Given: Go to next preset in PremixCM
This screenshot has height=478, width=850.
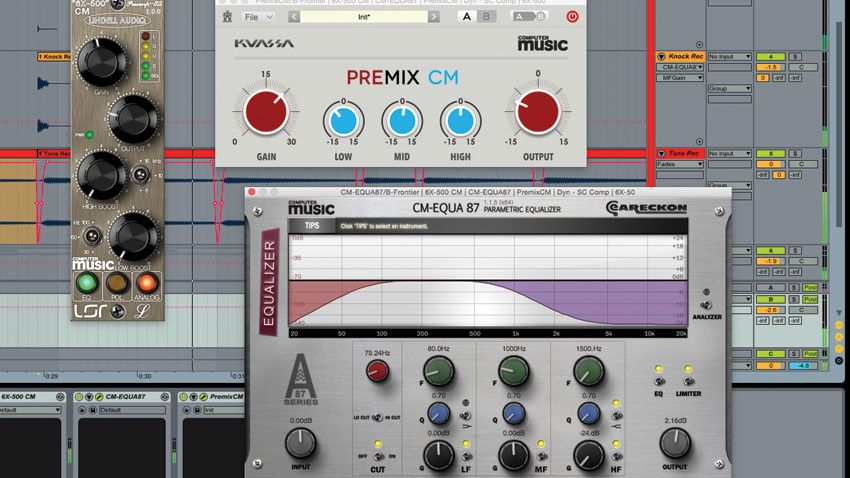Looking at the screenshot, I should point(434,17).
